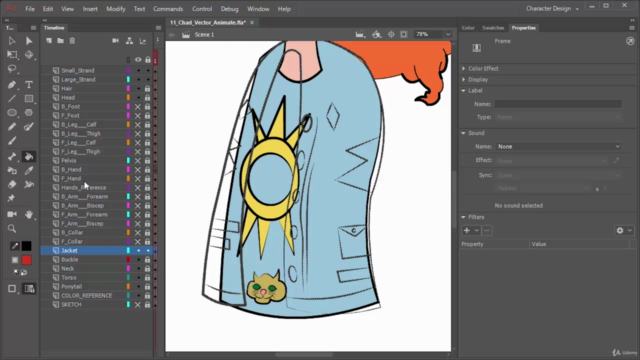Select the Oval tool
640x360 pixels.
pos(12,113)
